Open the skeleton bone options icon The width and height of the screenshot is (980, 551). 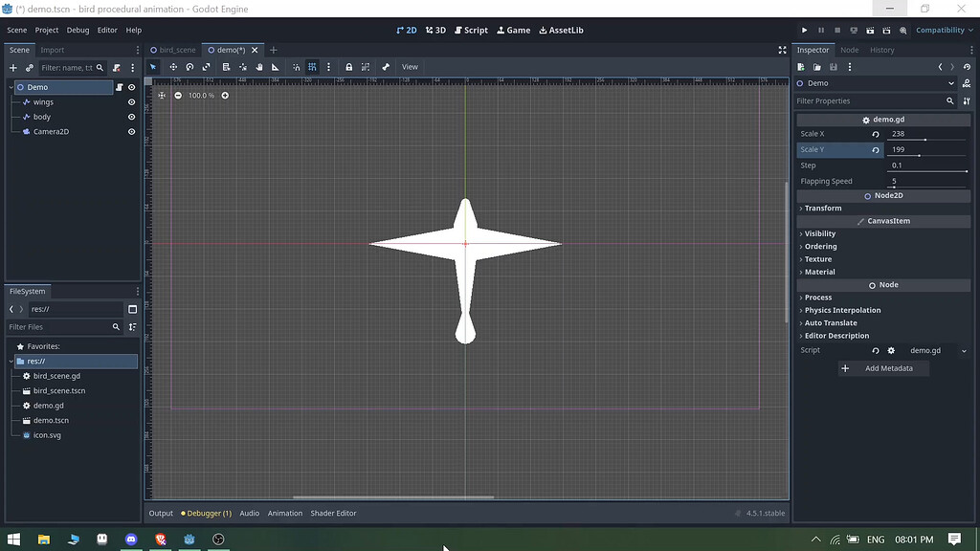[386, 67]
